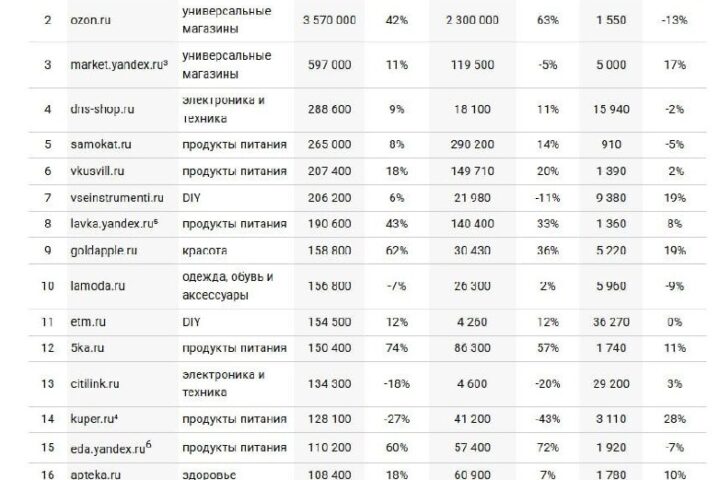Screen dimensions: 720x480
Task: Select lamoda.ru site name
Action: pos(97,286)
